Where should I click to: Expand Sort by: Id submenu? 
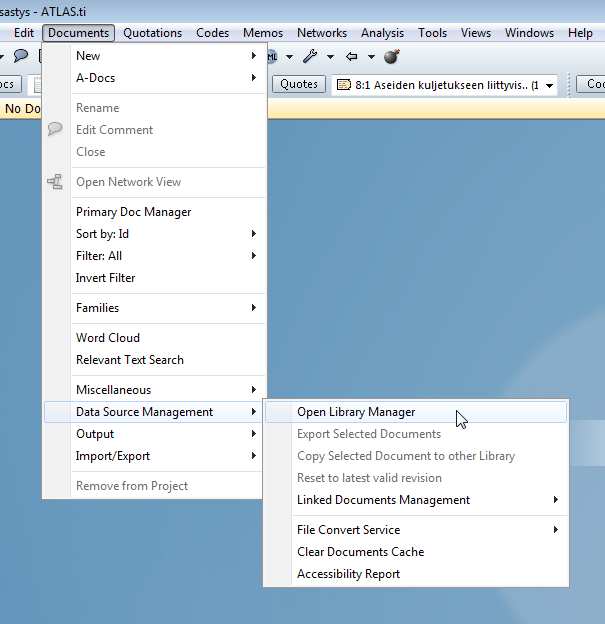154,234
